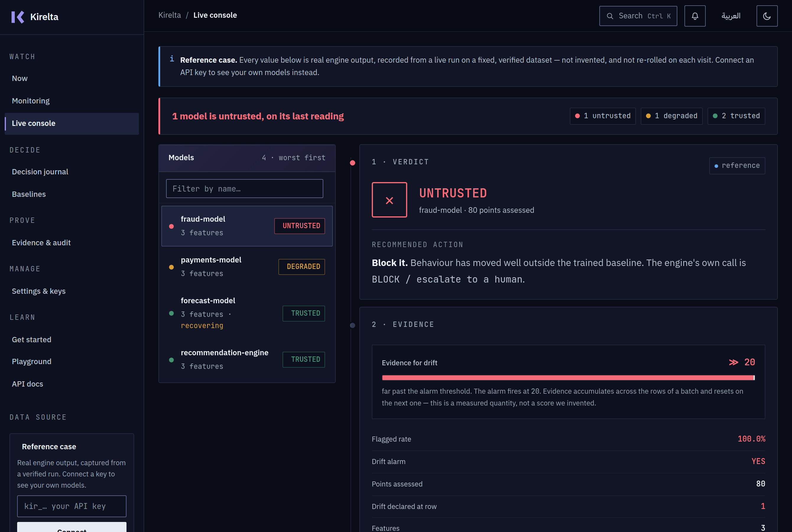Click the Reference case heading in Data source

[x=49, y=447]
